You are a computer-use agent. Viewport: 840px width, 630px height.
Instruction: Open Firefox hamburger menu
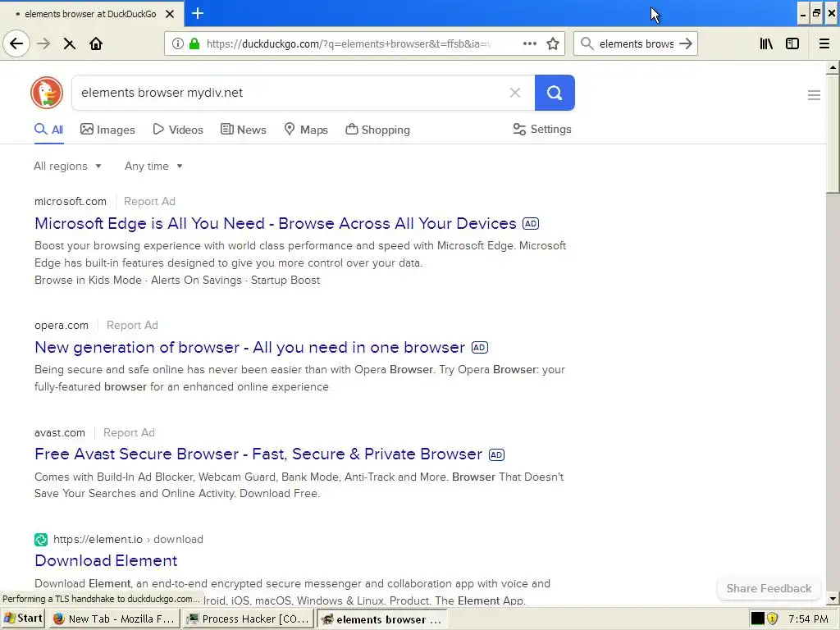tap(824, 43)
